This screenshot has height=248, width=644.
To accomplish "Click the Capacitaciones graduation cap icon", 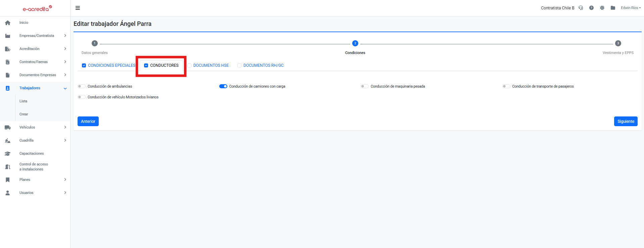I will tap(8, 154).
